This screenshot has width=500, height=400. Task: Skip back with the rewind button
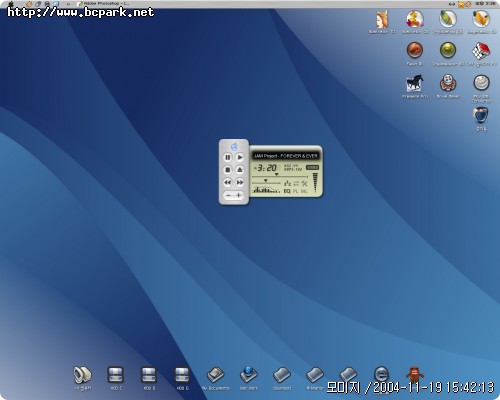click(228, 182)
